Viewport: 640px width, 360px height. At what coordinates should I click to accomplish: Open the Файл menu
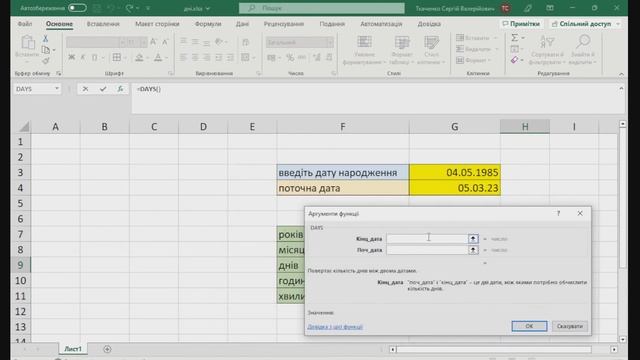(x=25, y=24)
